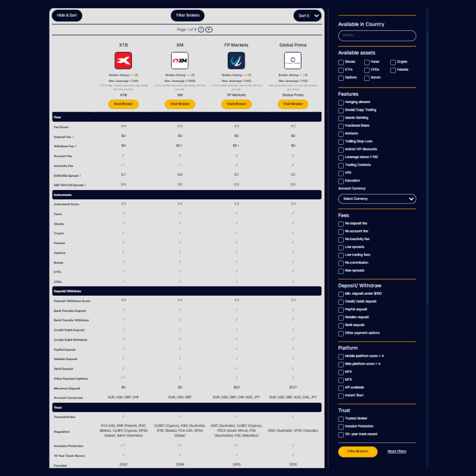Enable Trading Contests filter

point(341,165)
